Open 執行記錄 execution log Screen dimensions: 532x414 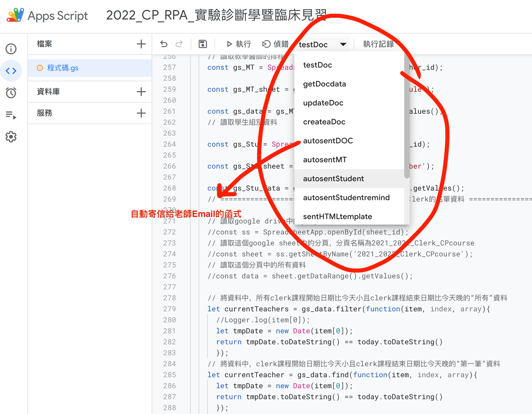tap(378, 44)
